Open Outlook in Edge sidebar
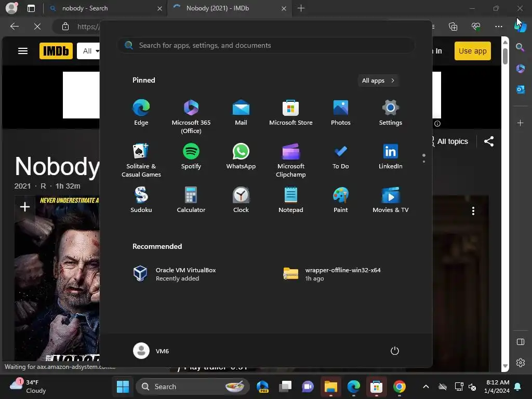 [x=520, y=89]
